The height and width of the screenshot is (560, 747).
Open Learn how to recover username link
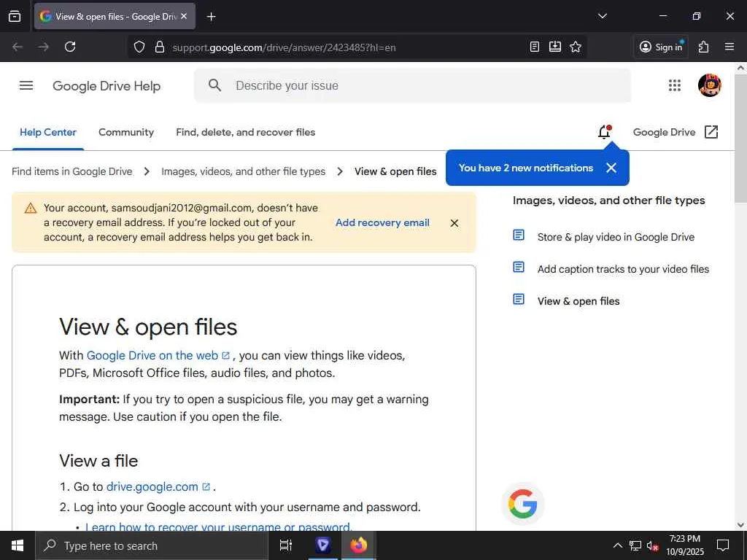[219, 526]
